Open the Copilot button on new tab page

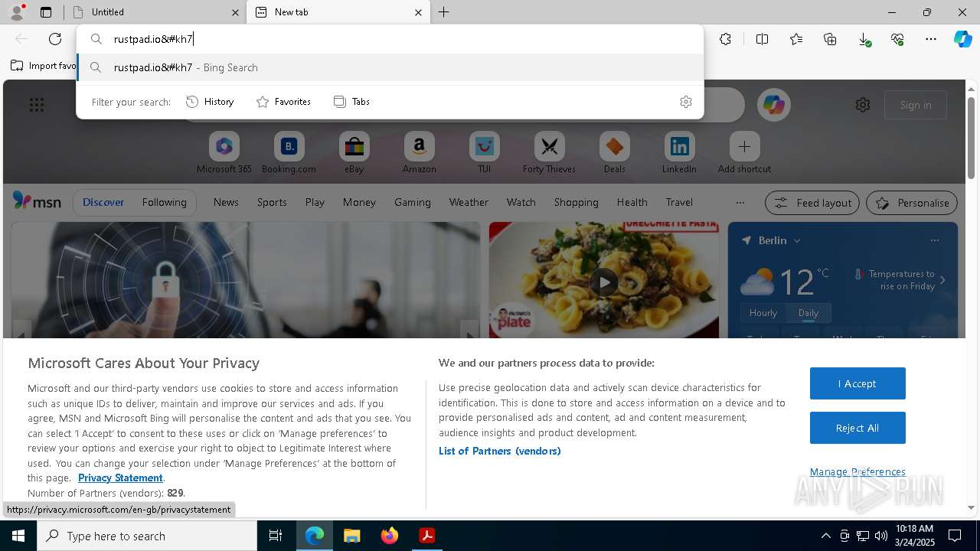point(773,105)
